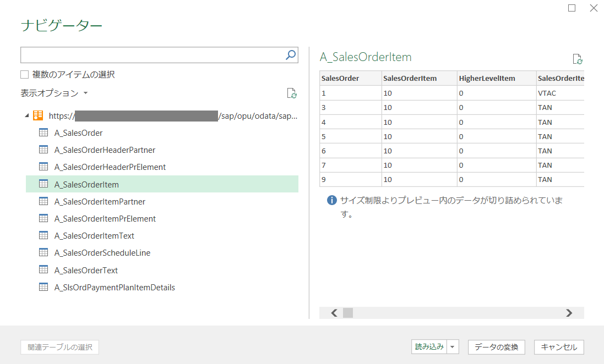Select A_SalesOrderText table entry
This screenshot has width=604, height=364.
[86, 270]
